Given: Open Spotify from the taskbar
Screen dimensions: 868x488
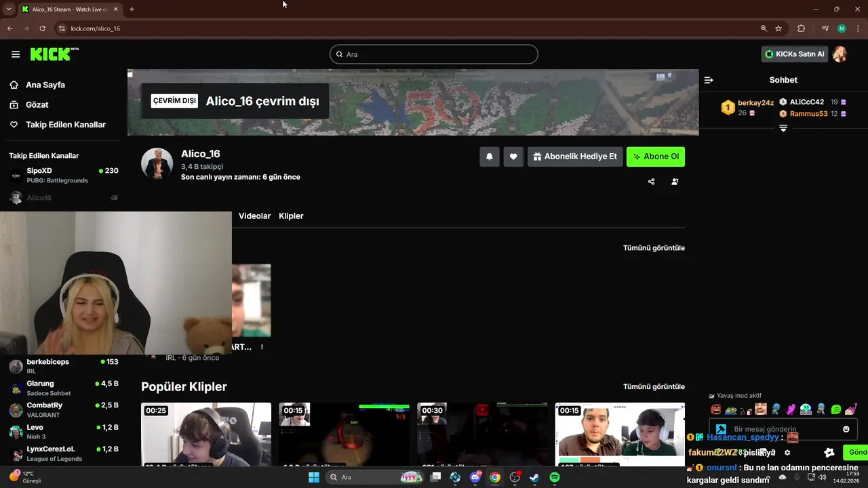Looking at the screenshot, I should coord(555,477).
